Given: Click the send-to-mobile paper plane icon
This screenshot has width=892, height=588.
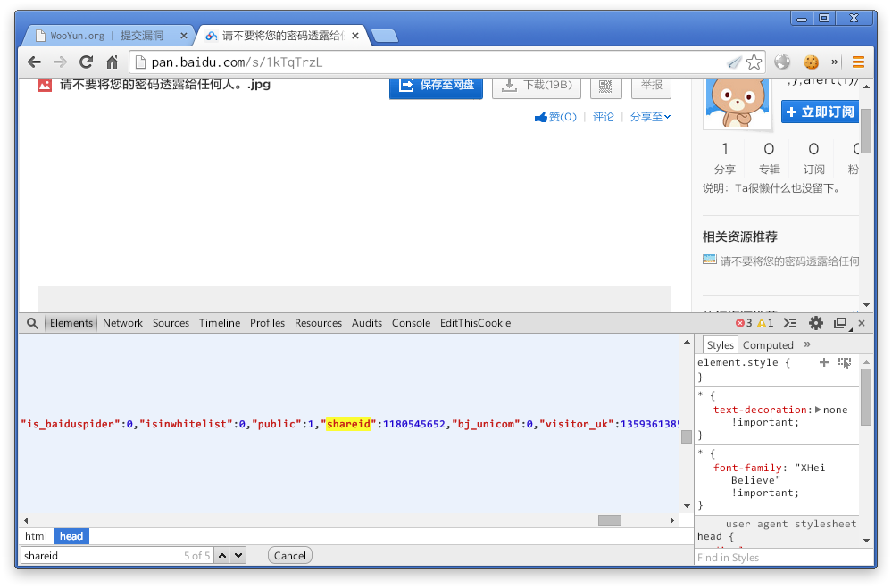Looking at the screenshot, I should click(x=735, y=62).
